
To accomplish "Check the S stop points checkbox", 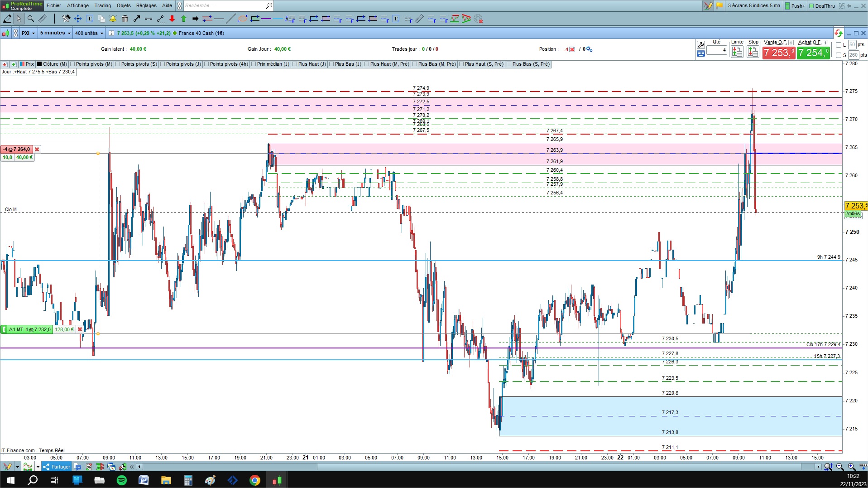I will [x=839, y=55].
